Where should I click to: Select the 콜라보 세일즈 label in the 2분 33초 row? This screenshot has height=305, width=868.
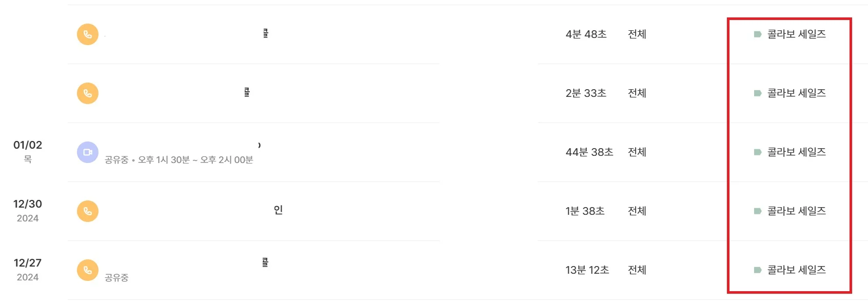[x=796, y=93]
